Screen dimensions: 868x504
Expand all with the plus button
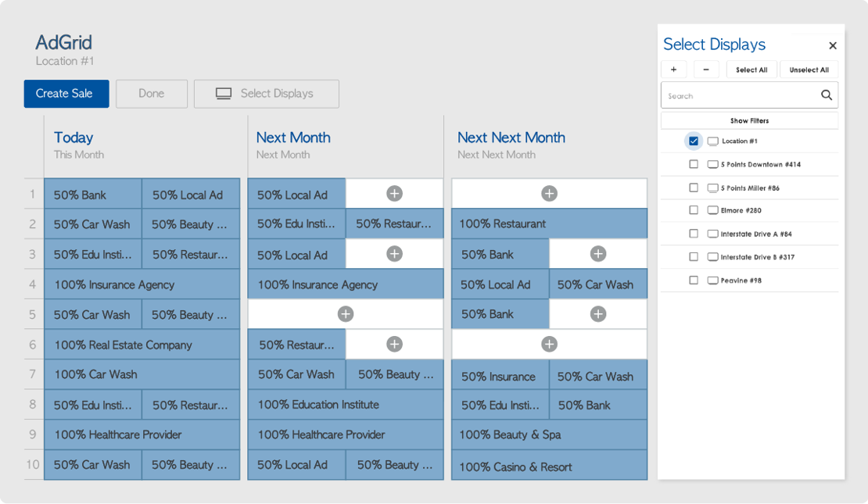coord(674,70)
